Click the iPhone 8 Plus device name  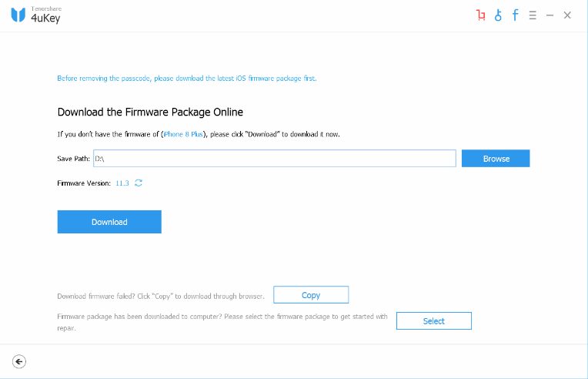[x=183, y=134]
